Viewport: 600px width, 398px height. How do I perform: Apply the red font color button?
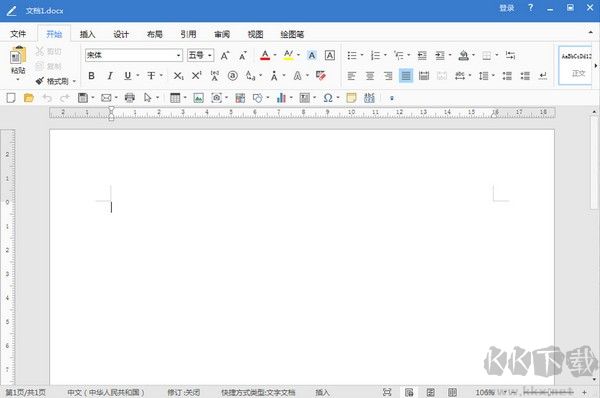tap(265, 55)
